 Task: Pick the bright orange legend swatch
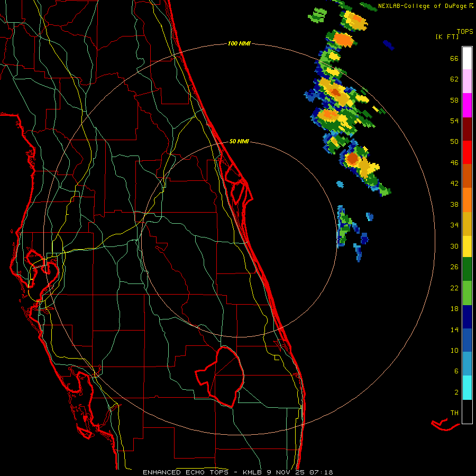[x=467, y=200]
